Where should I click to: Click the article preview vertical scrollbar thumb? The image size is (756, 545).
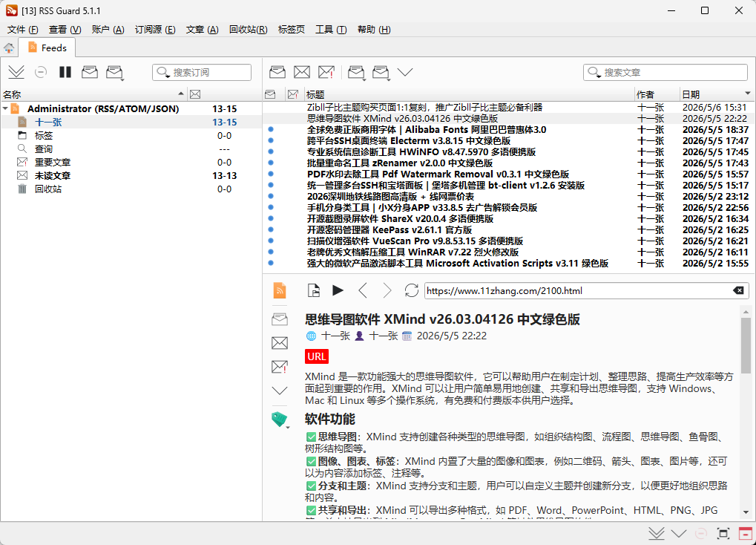coord(746,345)
